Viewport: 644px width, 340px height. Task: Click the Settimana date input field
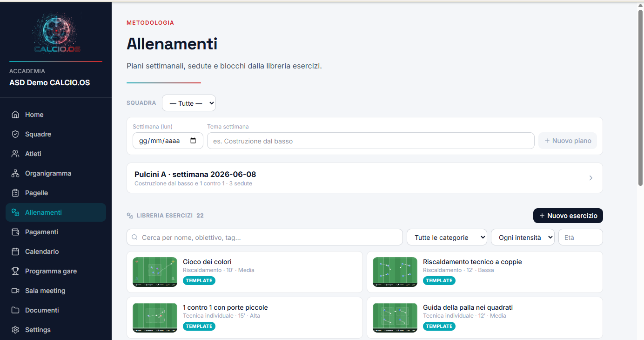[168, 141]
